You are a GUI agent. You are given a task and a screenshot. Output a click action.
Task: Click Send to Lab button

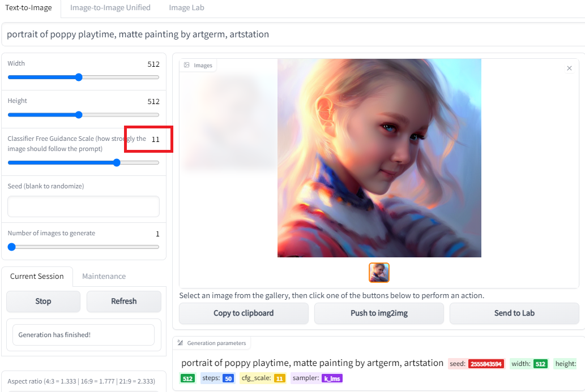(x=514, y=313)
